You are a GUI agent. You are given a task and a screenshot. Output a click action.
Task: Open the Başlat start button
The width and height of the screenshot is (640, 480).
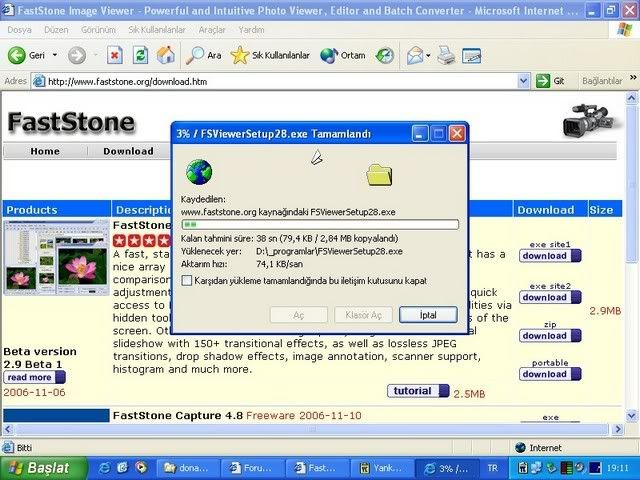42,468
